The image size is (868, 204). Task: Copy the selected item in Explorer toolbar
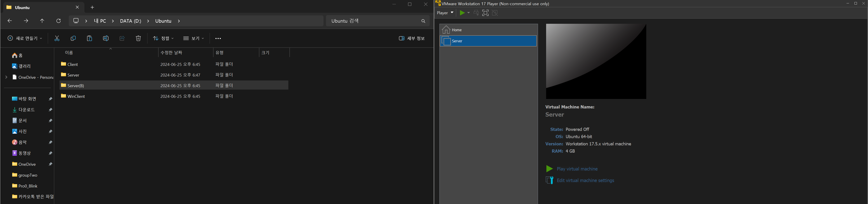73,38
